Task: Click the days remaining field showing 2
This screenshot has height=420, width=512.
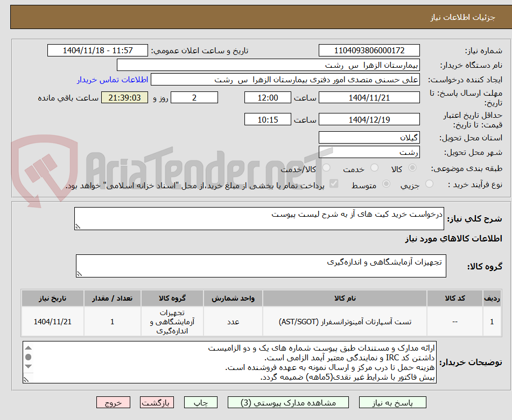Action: coord(194,97)
